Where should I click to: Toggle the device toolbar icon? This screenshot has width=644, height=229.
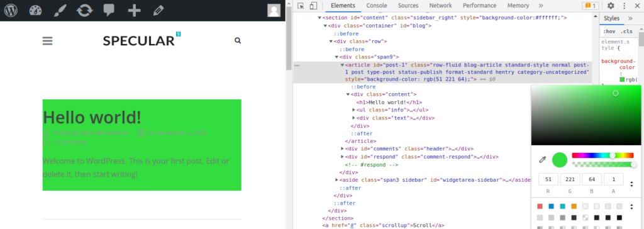click(313, 6)
